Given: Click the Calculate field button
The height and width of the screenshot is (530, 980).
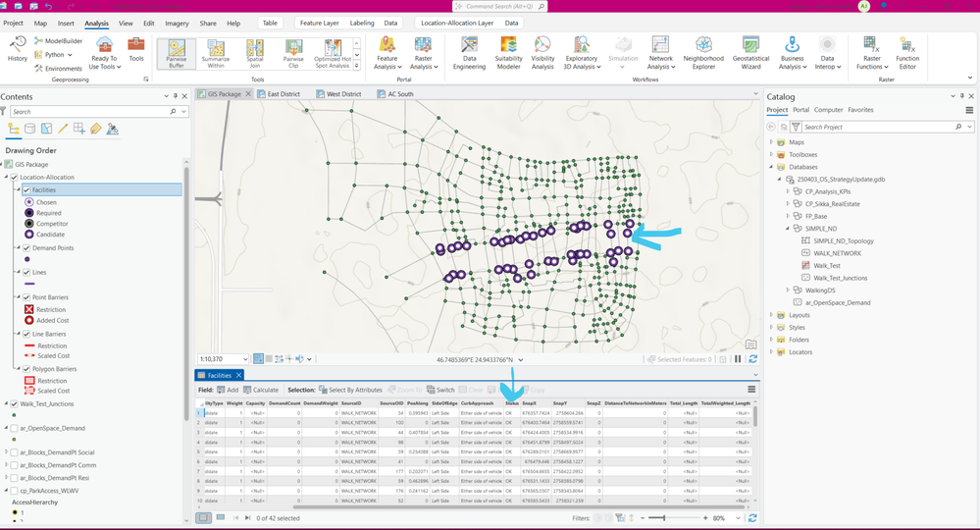Looking at the screenshot, I should (261, 390).
